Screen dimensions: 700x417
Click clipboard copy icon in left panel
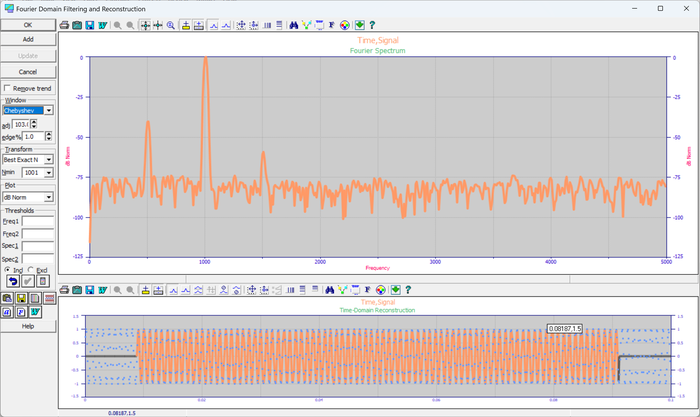7,298
